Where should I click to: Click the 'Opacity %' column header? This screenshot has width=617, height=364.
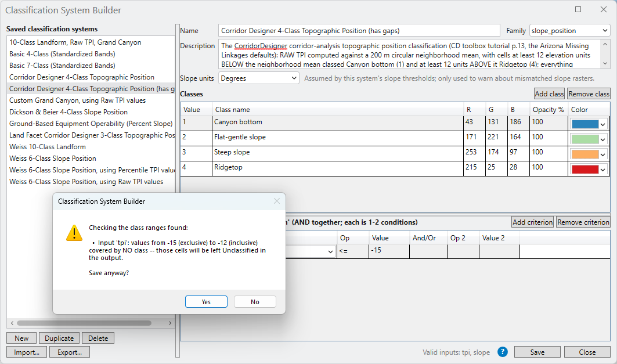point(549,109)
